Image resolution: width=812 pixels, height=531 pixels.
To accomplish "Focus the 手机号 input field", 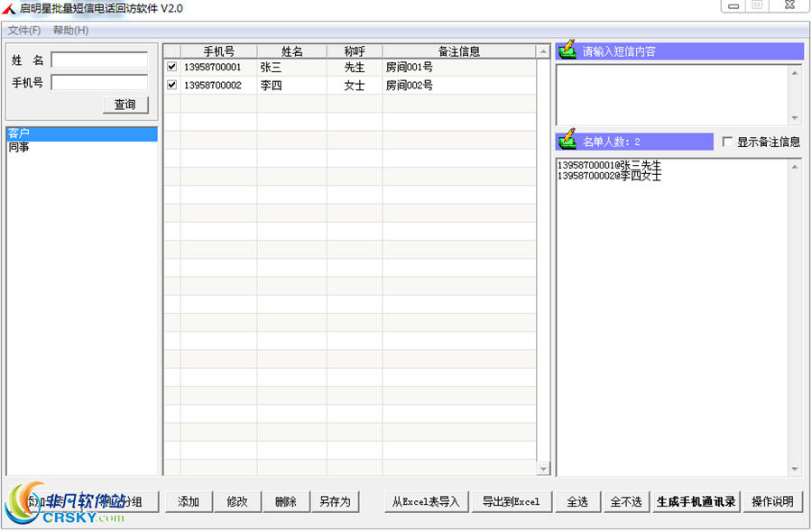I will click(99, 82).
